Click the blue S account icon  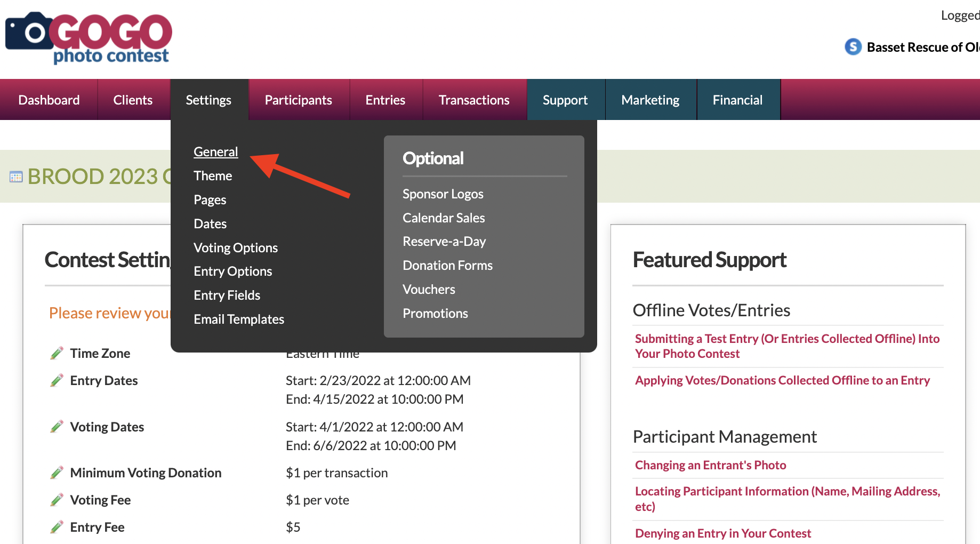point(853,47)
